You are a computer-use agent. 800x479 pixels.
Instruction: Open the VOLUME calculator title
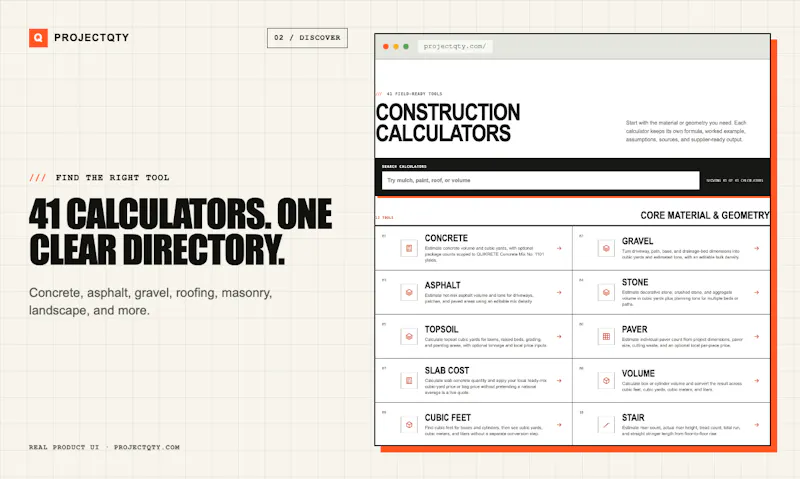(x=638, y=373)
